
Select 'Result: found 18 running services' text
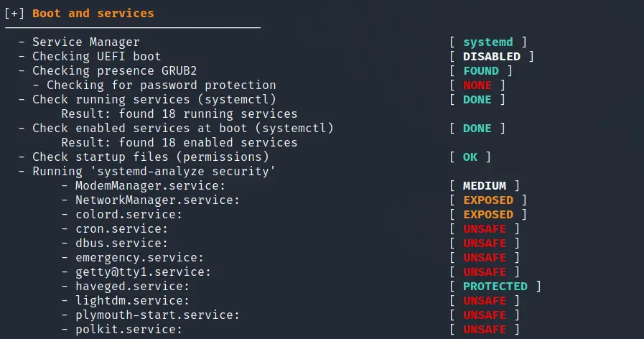point(179,113)
